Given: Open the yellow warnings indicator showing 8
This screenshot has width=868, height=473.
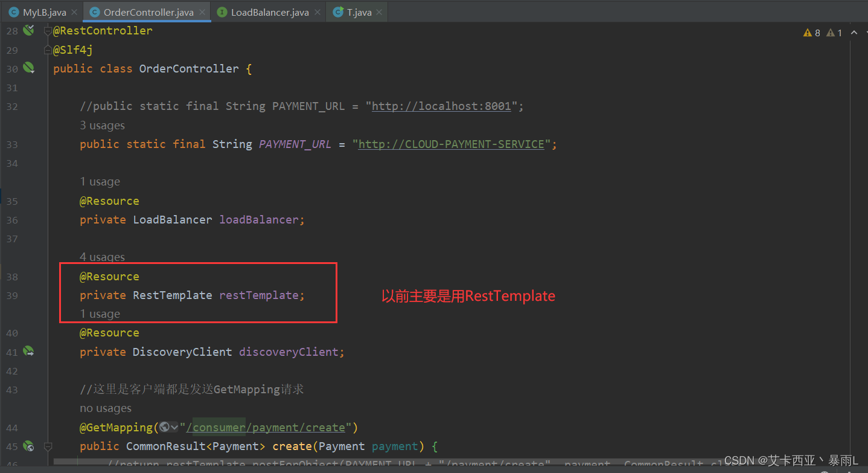Looking at the screenshot, I should coord(811,33).
